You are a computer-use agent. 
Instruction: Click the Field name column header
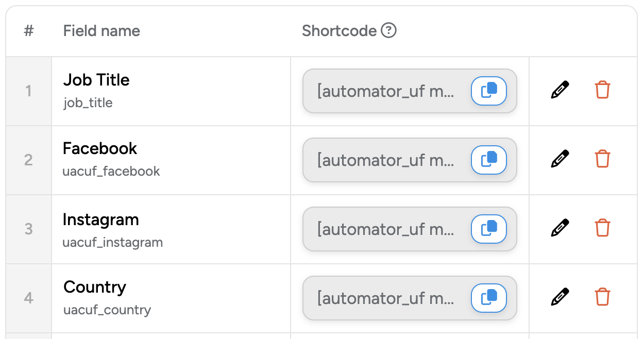coord(101,31)
